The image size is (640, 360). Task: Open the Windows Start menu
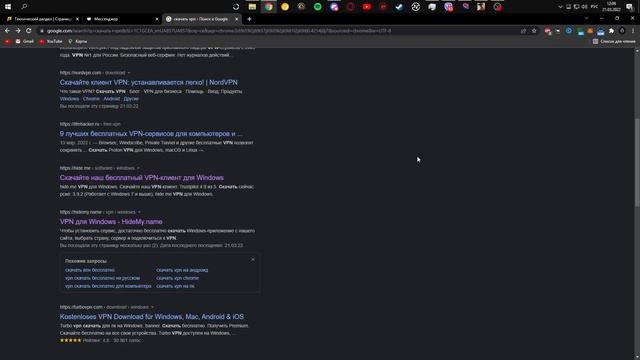8,7
